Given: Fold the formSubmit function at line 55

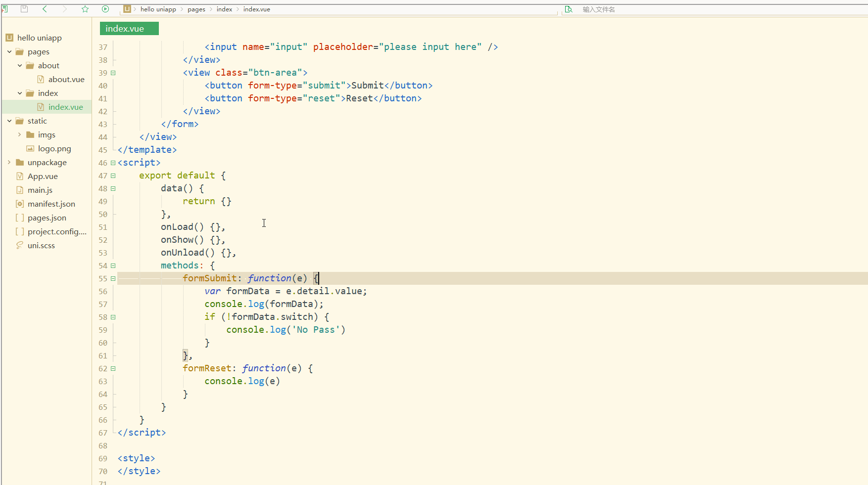Looking at the screenshot, I should (113, 278).
